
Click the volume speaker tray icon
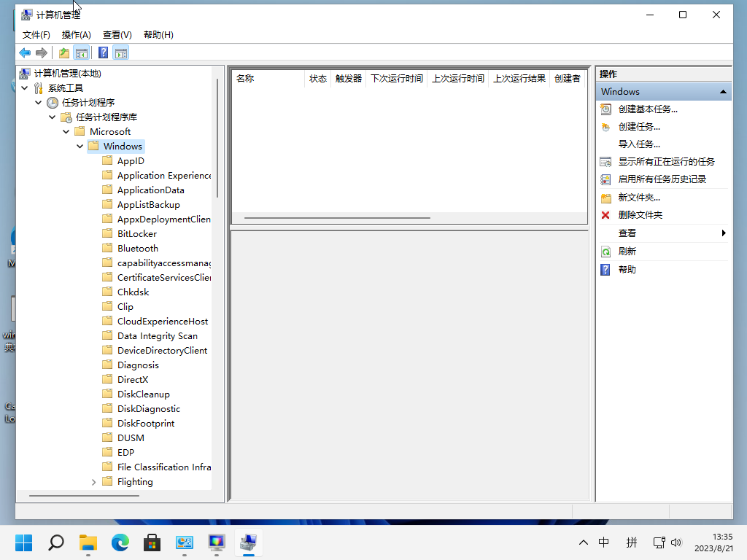click(x=676, y=542)
